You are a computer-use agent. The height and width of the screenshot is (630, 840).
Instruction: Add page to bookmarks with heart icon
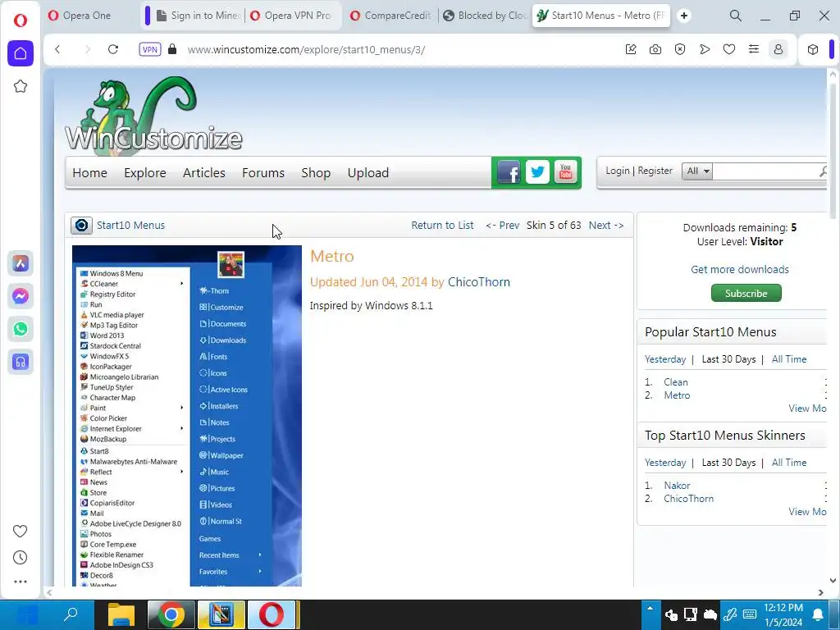point(729,49)
